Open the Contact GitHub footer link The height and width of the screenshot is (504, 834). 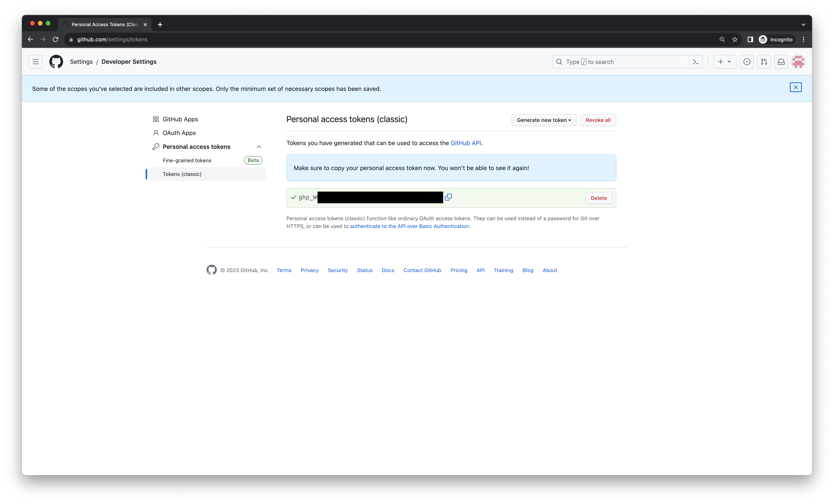[x=422, y=270]
